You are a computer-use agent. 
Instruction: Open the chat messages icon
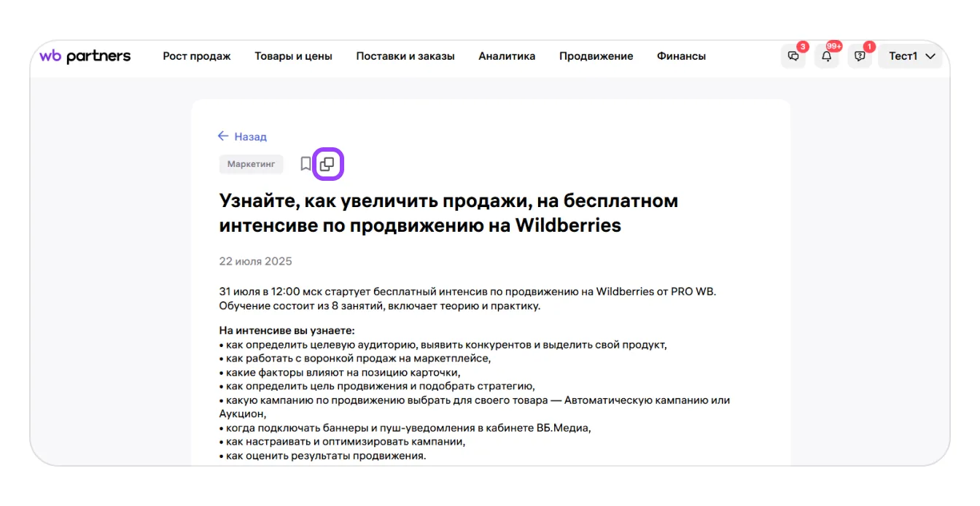coord(793,56)
